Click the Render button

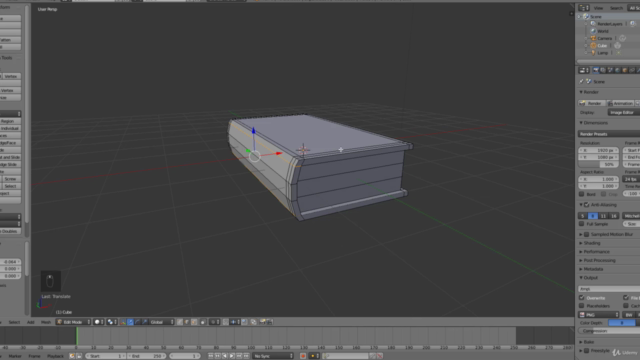(591, 103)
